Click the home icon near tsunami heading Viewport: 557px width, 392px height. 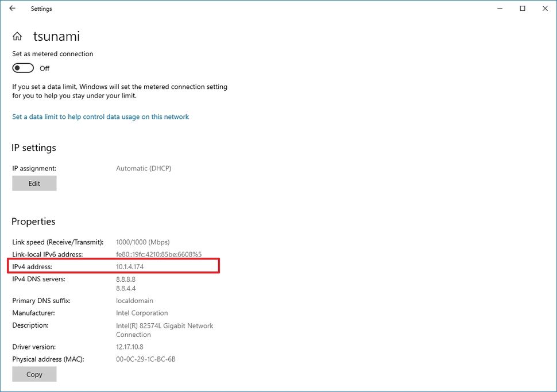pos(17,36)
